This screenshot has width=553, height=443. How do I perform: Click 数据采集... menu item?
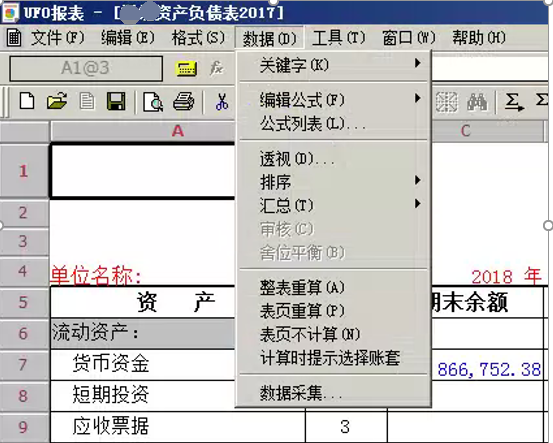tap(334, 392)
